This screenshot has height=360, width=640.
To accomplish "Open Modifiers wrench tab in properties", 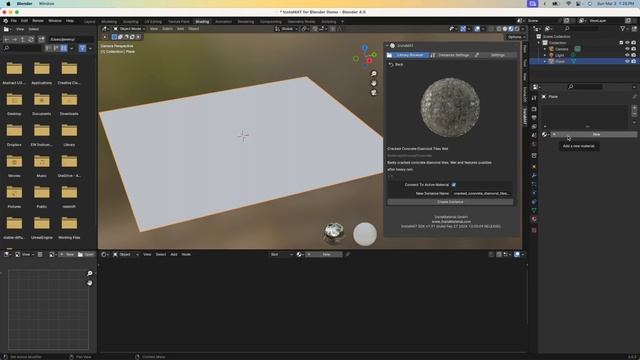I will [534, 176].
